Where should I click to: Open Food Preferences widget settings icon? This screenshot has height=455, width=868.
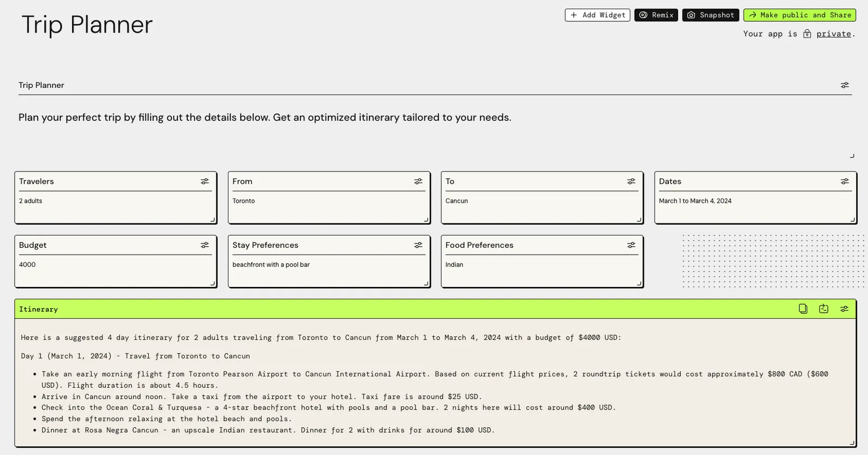[x=631, y=245]
